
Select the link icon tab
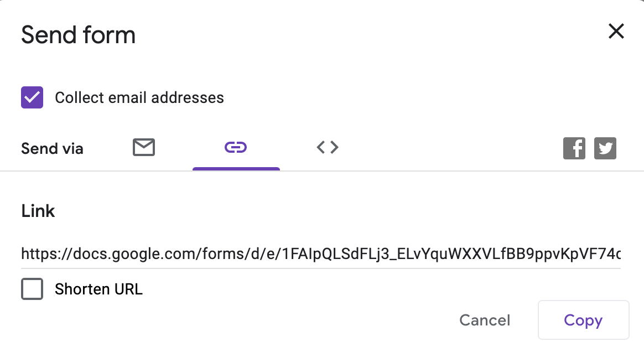tap(236, 147)
